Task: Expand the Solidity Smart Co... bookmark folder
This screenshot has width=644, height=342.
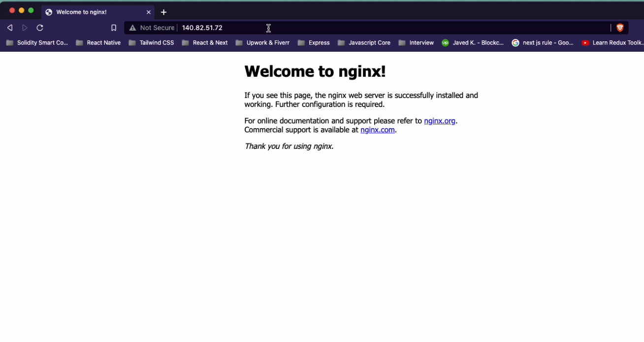Action: pyautogui.click(x=37, y=43)
